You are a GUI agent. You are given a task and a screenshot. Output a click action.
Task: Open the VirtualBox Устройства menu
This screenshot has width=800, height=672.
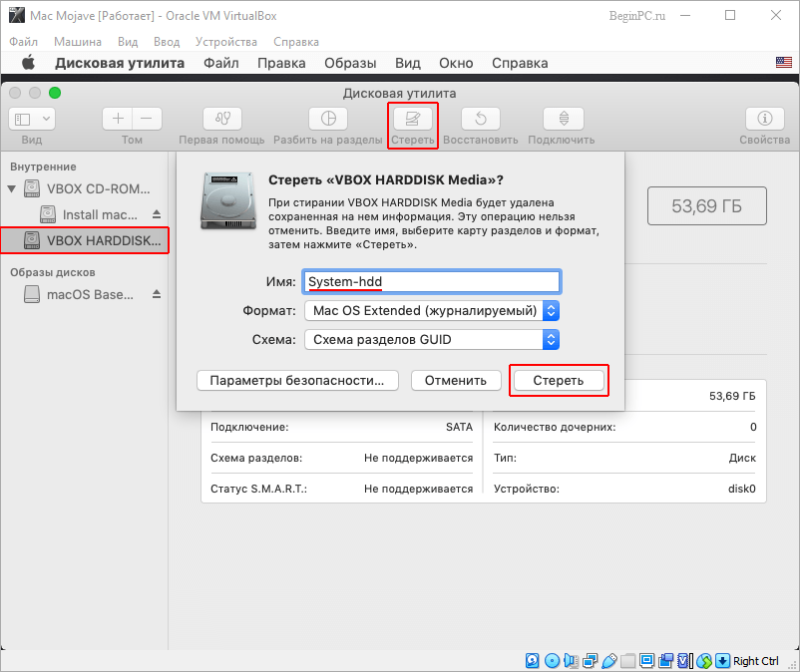click(226, 42)
